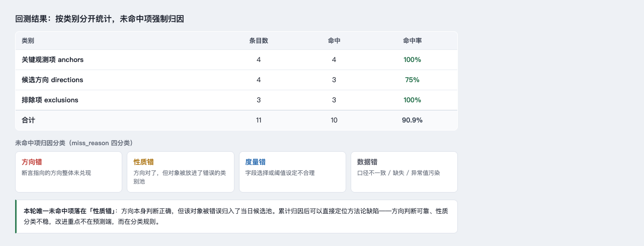Viewport: 644px width, 246px height.
Task: Click the anchors item count 4
Action: [259, 59]
